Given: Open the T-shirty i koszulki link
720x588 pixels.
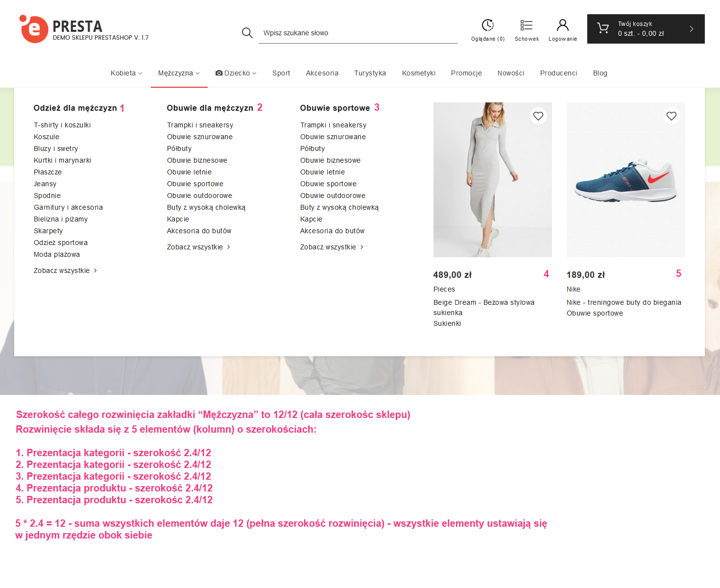Looking at the screenshot, I should (x=62, y=125).
